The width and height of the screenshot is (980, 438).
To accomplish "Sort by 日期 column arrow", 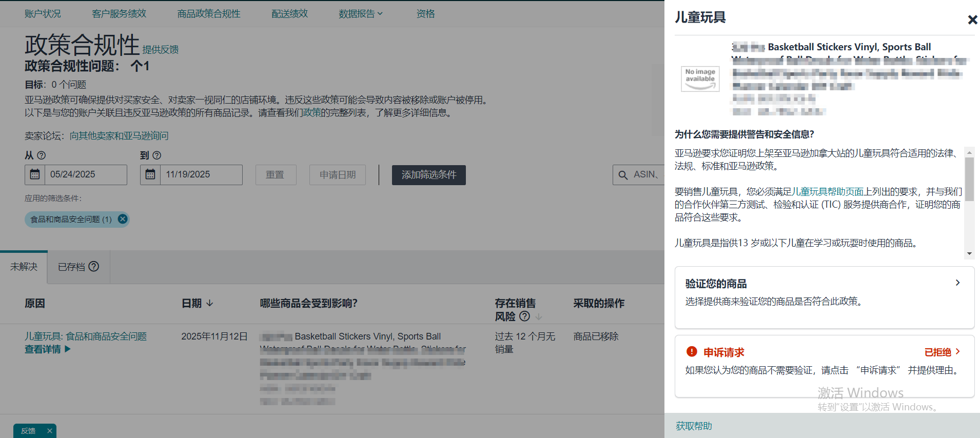I will pyautogui.click(x=210, y=303).
